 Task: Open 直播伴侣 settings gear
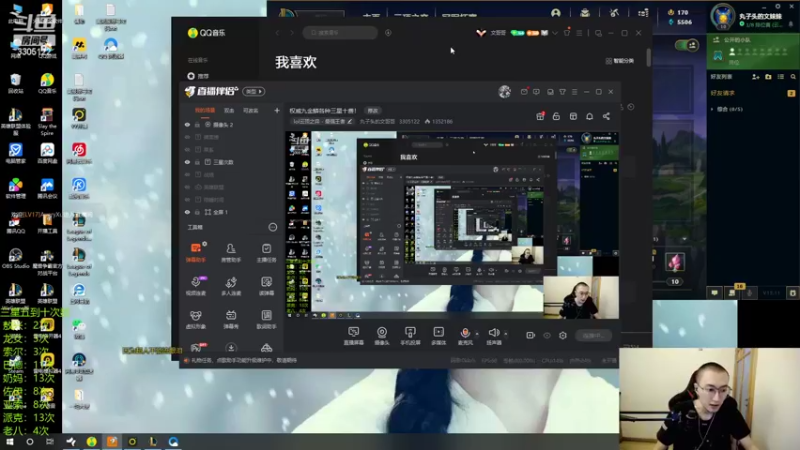(x=563, y=335)
